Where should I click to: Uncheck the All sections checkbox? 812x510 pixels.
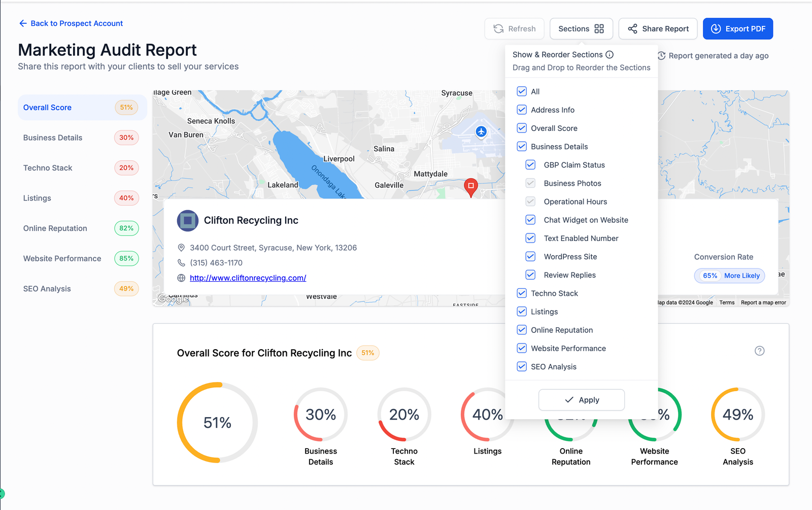pyautogui.click(x=522, y=91)
